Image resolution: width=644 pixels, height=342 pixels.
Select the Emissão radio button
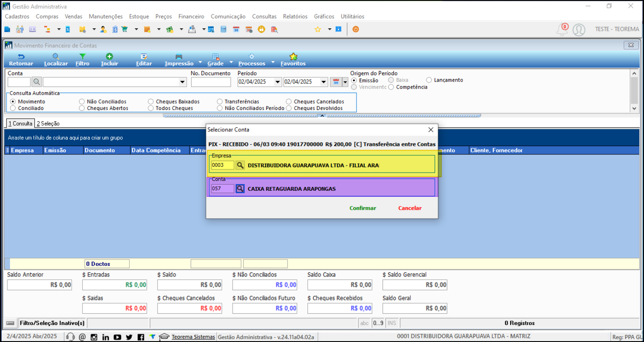click(x=354, y=80)
